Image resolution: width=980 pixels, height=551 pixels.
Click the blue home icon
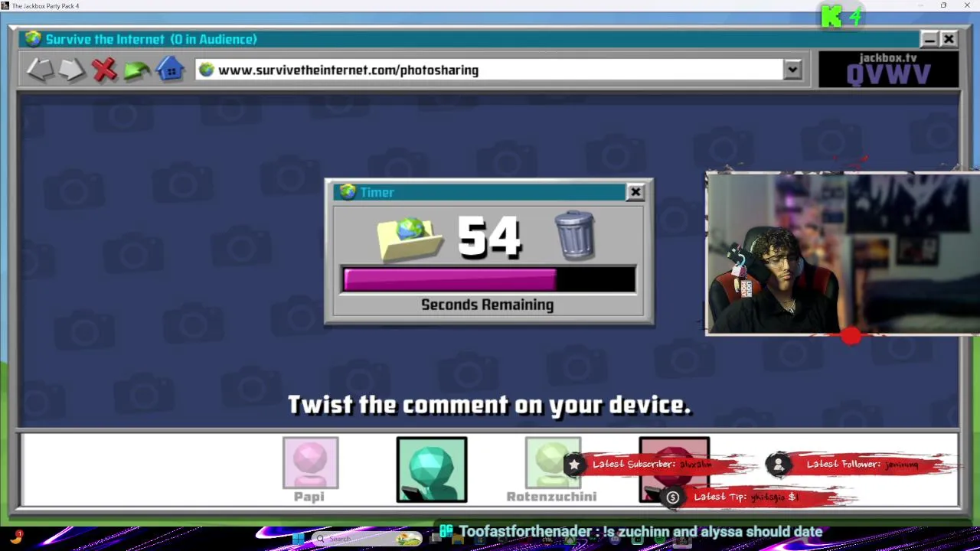170,70
